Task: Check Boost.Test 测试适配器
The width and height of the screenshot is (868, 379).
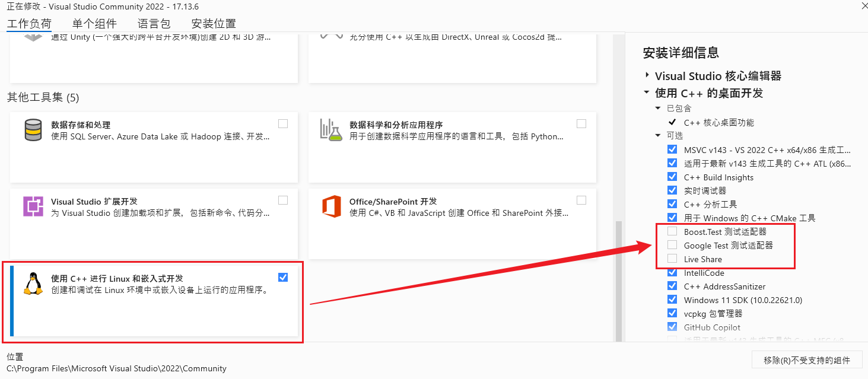Action: click(672, 231)
